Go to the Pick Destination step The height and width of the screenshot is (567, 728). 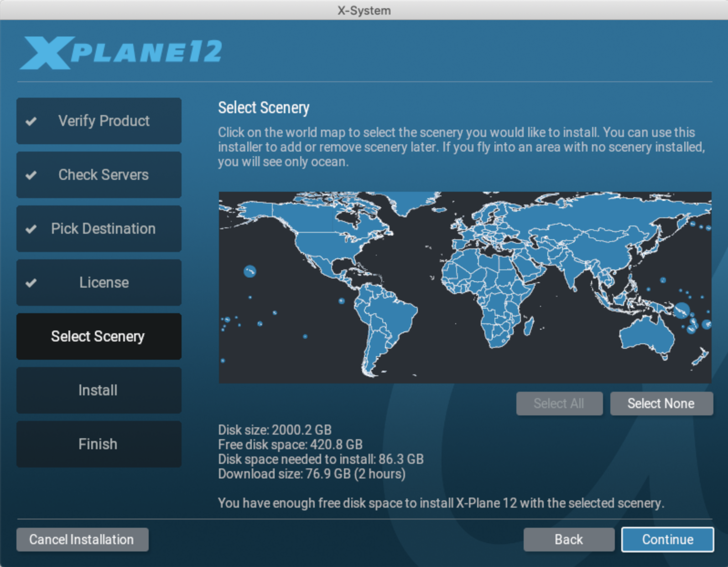pyautogui.click(x=99, y=229)
